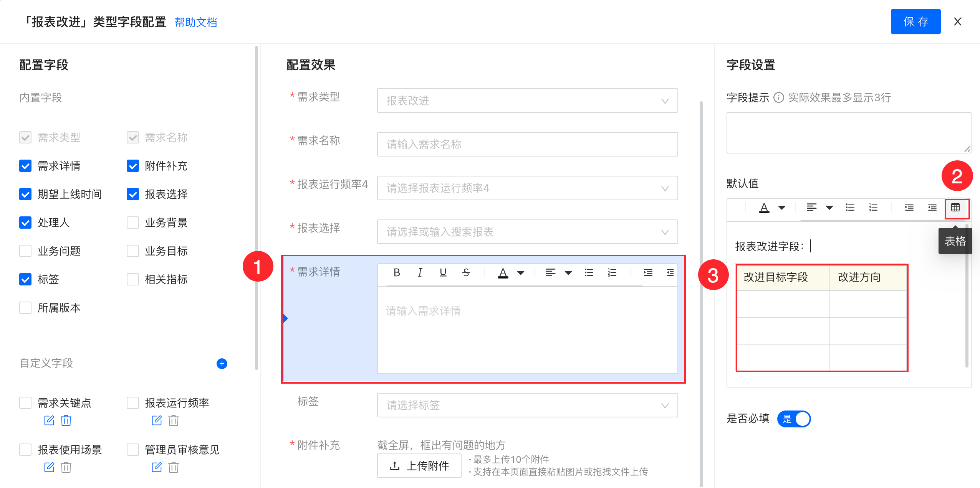This screenshot has height=488, width=980.
Task: Click the 保存 button
Action: [915, 22]
